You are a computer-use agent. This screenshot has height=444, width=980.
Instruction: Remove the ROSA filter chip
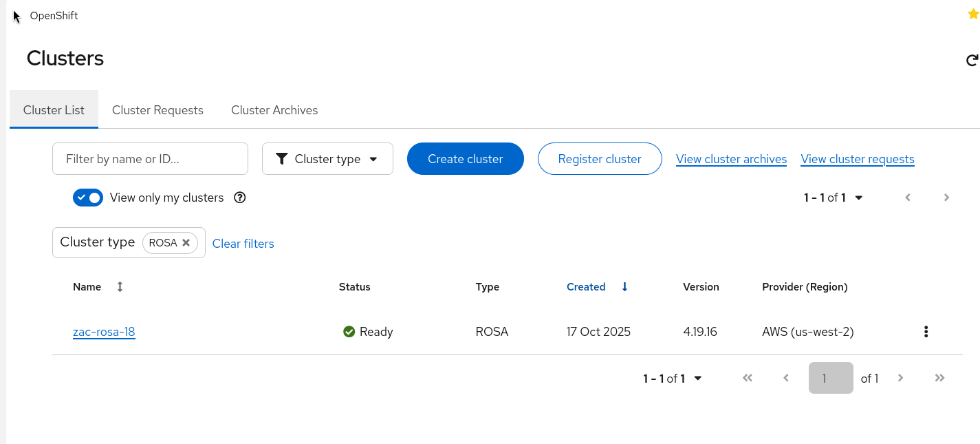coord(186,243)
